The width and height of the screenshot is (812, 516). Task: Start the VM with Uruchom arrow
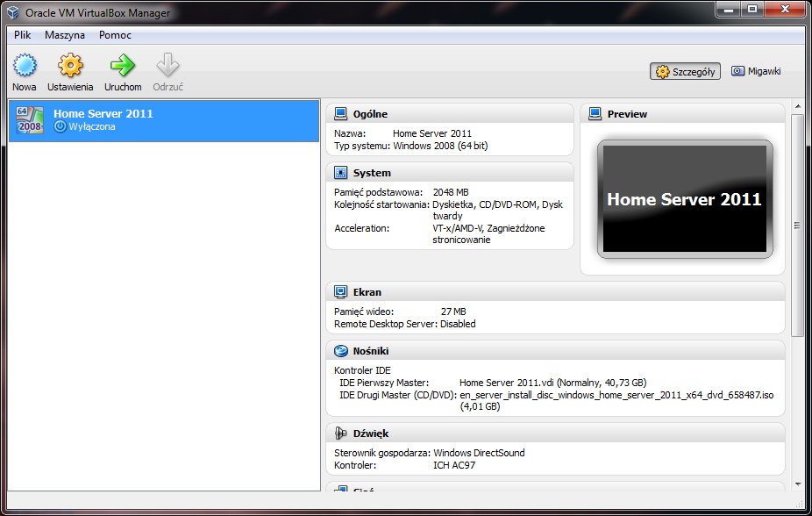pyautogui.click(x=123, y=65)
